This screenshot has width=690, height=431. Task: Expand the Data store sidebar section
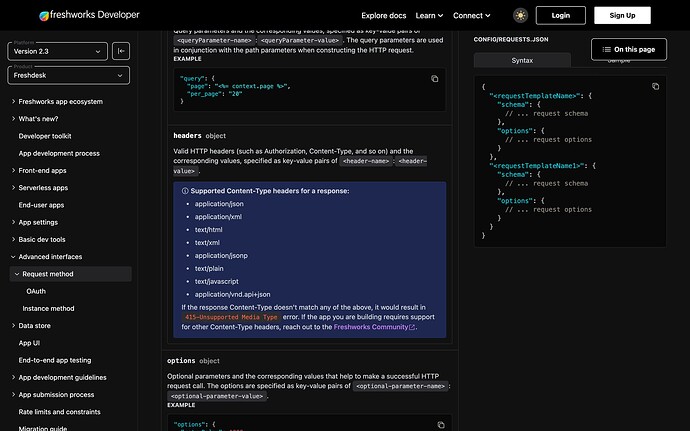point(35,325)
